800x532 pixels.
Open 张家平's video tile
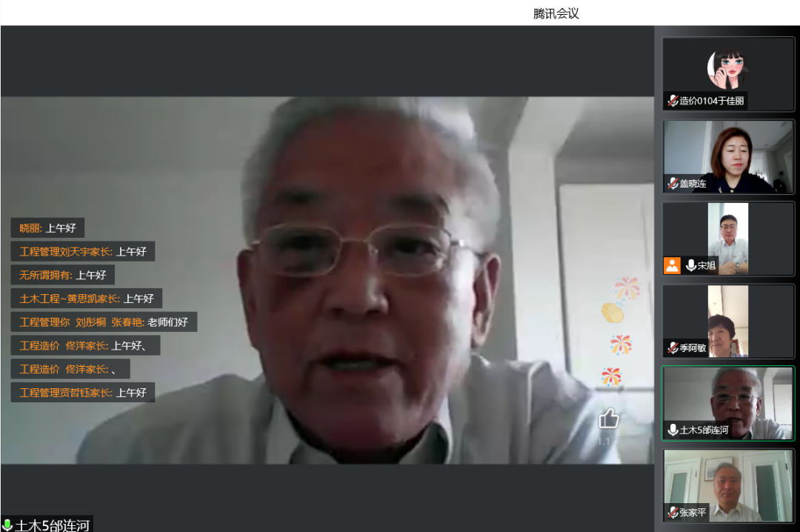pos(728,485)
